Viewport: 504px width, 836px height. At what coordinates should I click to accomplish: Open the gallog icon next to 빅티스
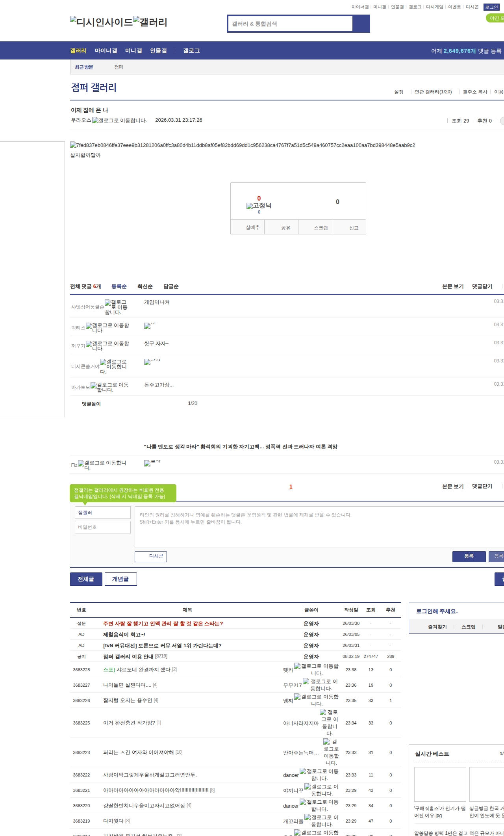(x=107, y=328)
